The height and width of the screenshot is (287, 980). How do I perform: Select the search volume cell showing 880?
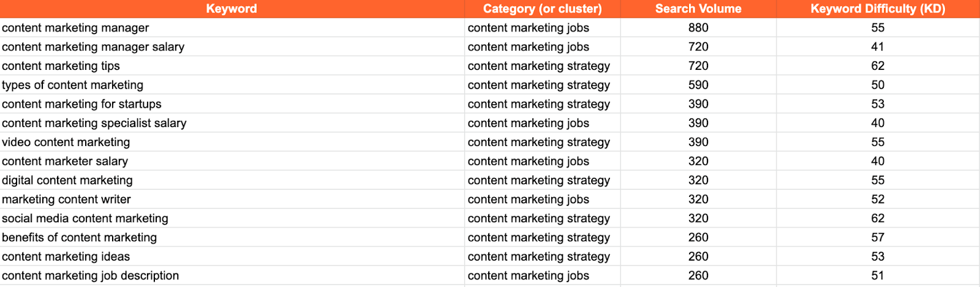tap(698, 28)
